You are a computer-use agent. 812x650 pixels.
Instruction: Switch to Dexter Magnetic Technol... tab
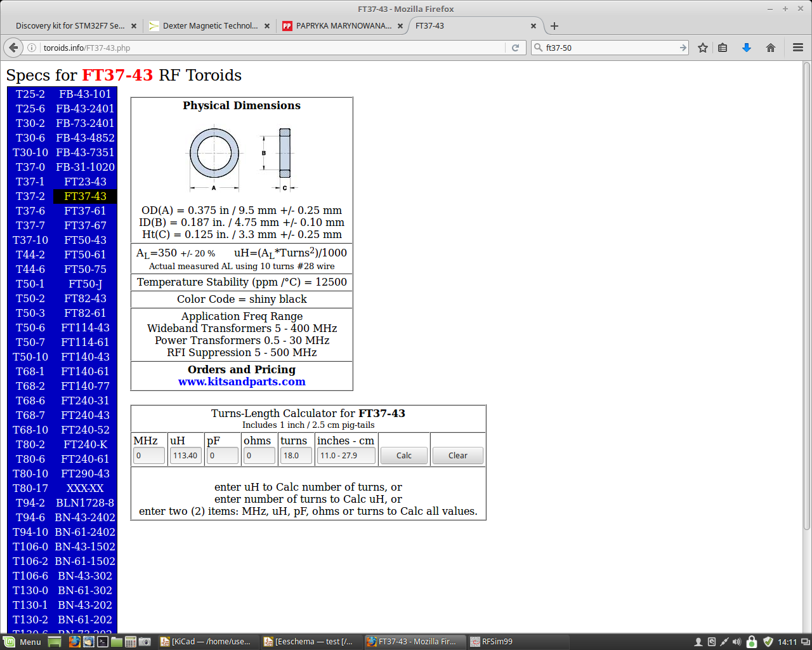[210, 26]
